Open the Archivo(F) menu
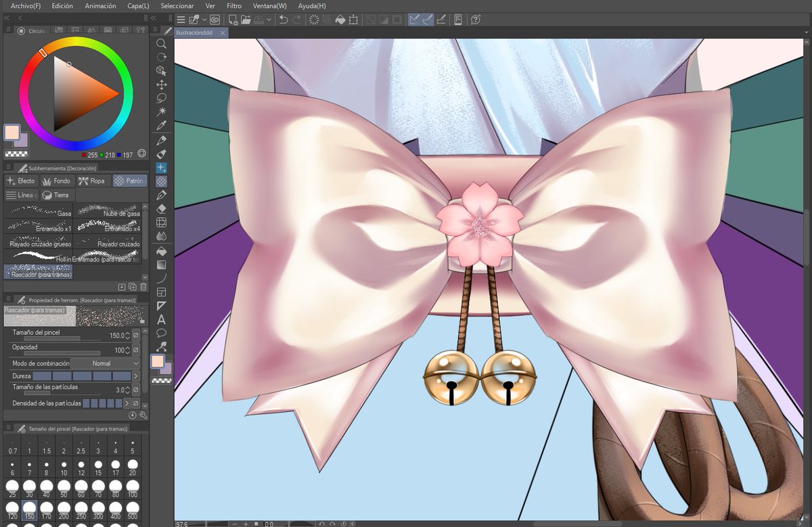Image resolution: width=812 pixels, height=527 pixels. 26,5
